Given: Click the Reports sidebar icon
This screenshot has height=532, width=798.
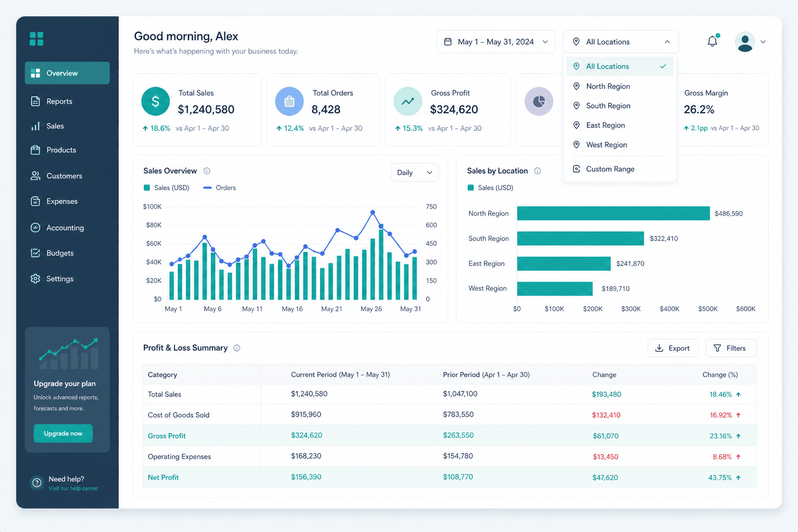Looking at the screenshot, I should click(35, 101).
